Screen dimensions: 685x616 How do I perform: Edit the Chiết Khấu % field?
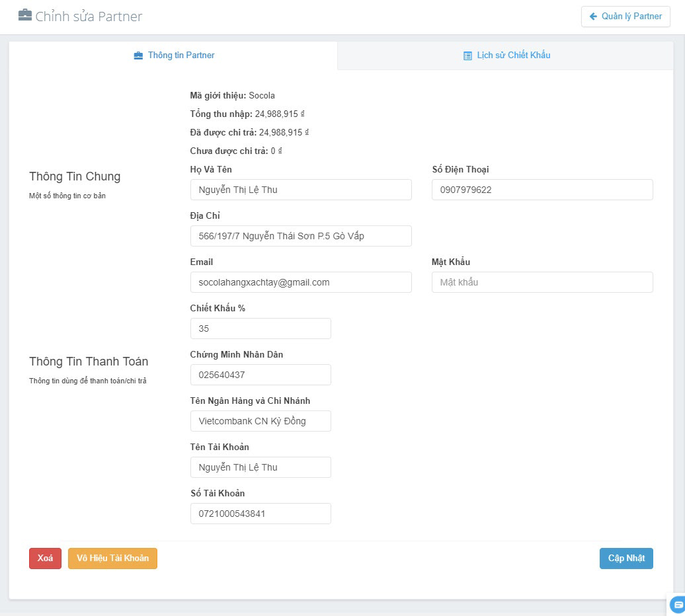pos(261,328)
